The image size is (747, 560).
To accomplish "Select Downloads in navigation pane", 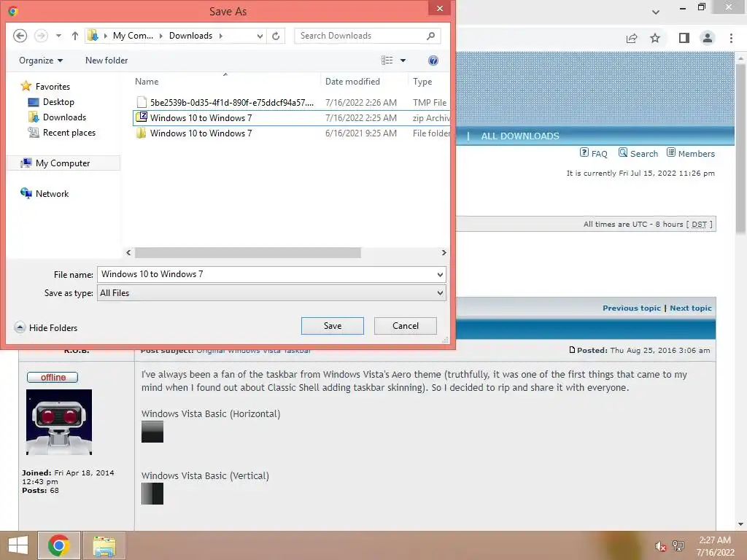I will tap(57, 117).
